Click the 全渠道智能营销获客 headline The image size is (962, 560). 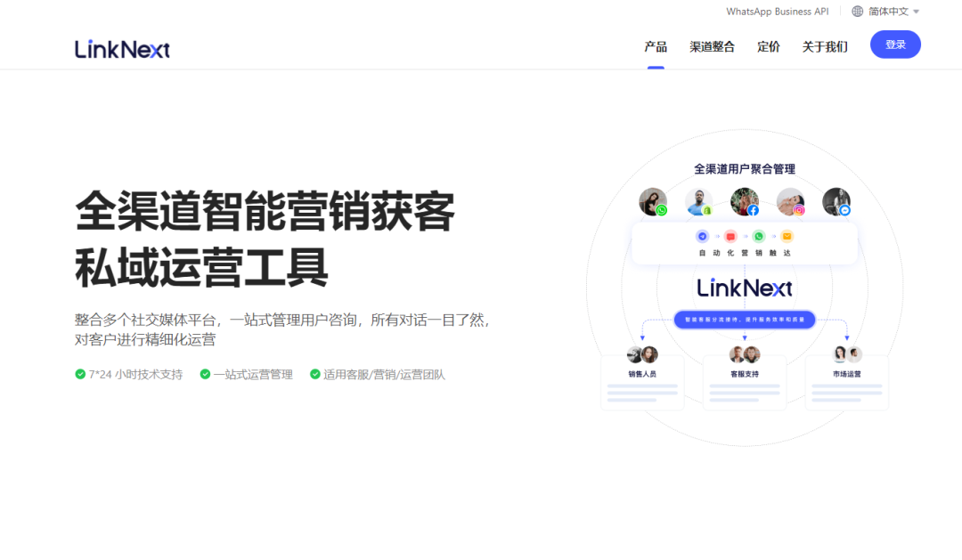(x=265, y=211)
